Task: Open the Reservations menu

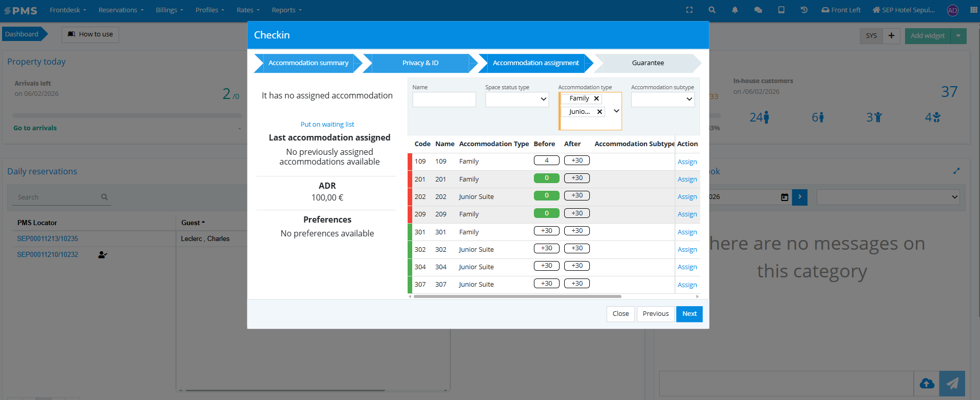Action: click(121, 10)
